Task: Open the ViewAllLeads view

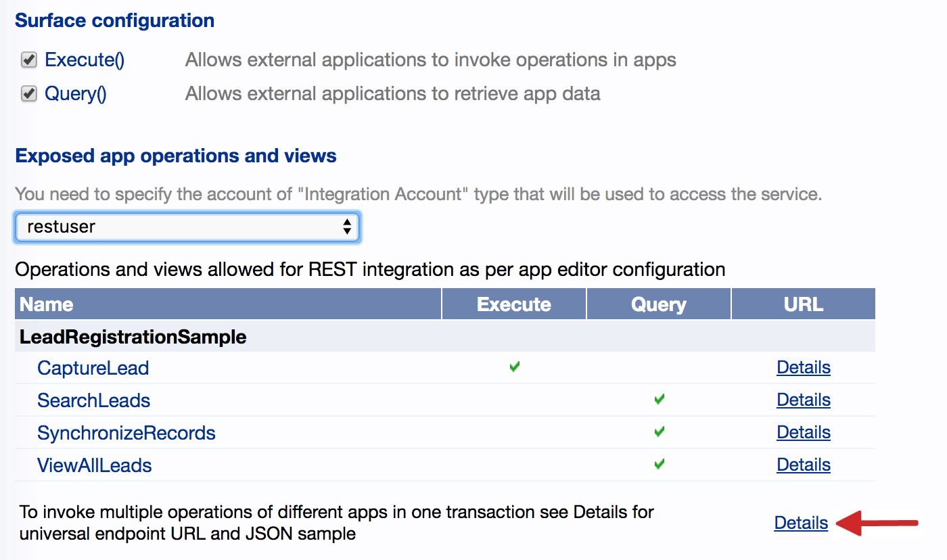Action: point(94,465)
